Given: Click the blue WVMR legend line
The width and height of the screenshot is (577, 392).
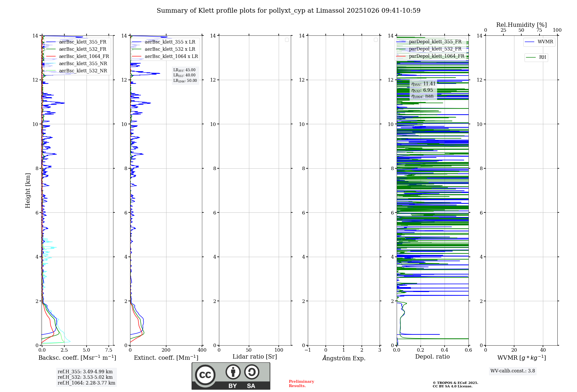Looking at the screenshot, I should pos(530,42).
